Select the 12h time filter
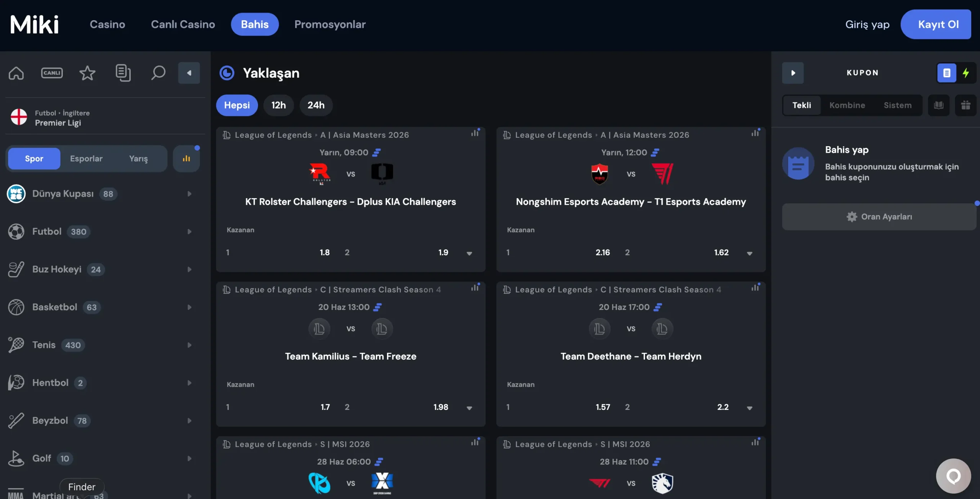 pos(279,105)
